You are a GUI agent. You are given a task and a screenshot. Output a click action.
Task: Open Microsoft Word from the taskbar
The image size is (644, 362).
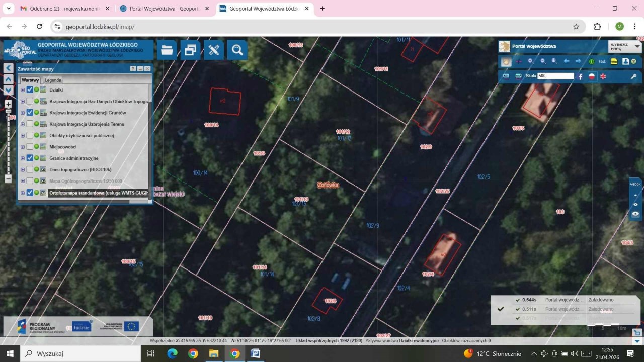tap(255, 353)
